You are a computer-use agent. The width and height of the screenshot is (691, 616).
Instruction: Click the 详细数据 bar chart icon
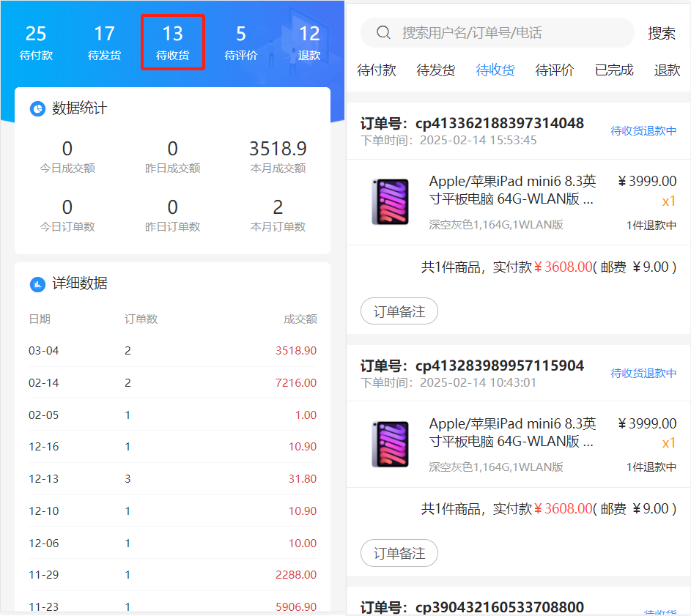pyautogui.click(x=37, y=284)
